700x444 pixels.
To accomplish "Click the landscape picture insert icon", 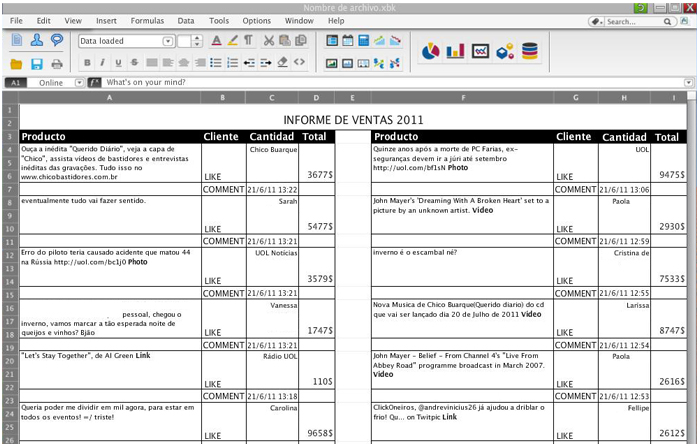I will coord(331,63).
